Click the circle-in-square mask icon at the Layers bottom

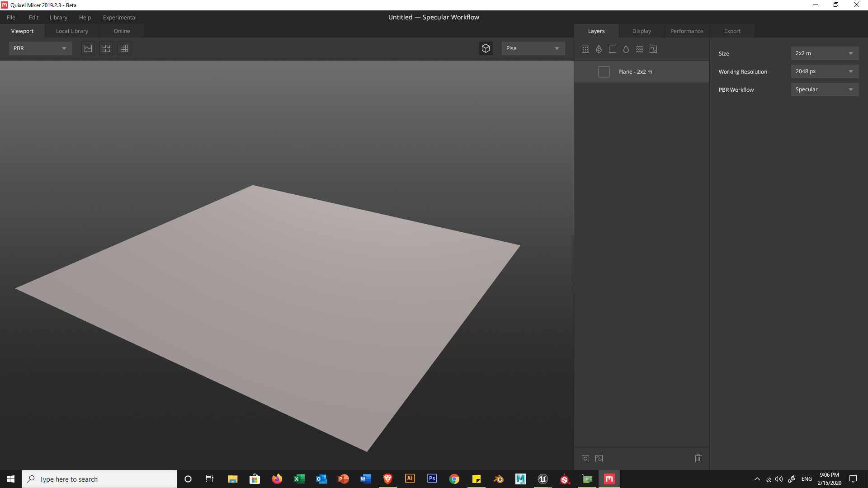click(585, 458)
